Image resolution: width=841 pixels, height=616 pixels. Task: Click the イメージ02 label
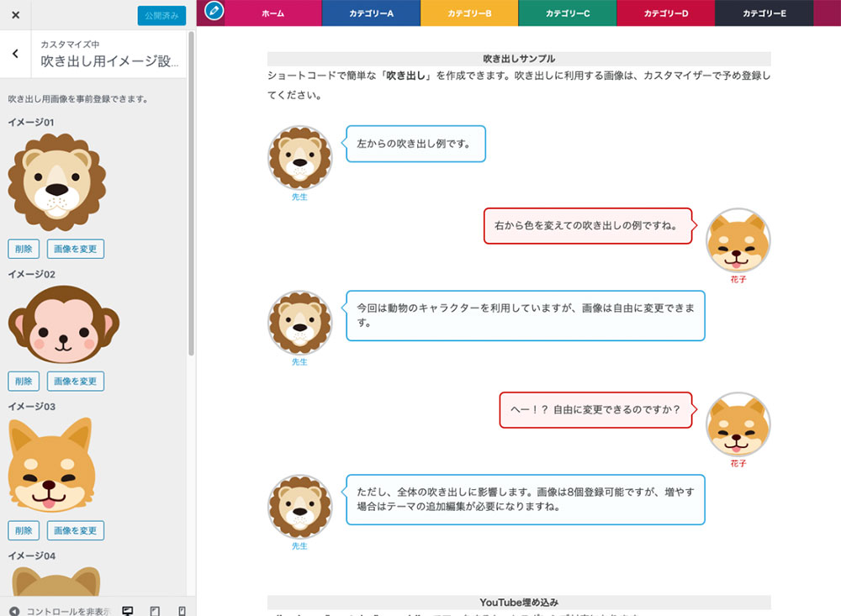(x=32, y=274)
